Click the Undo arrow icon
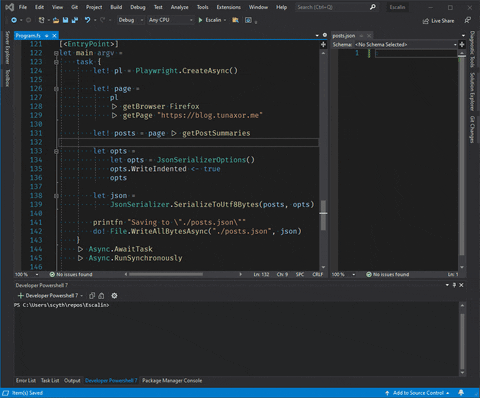Screen dimensions: 480x398 pyautogui.click(x=87, y=20)
